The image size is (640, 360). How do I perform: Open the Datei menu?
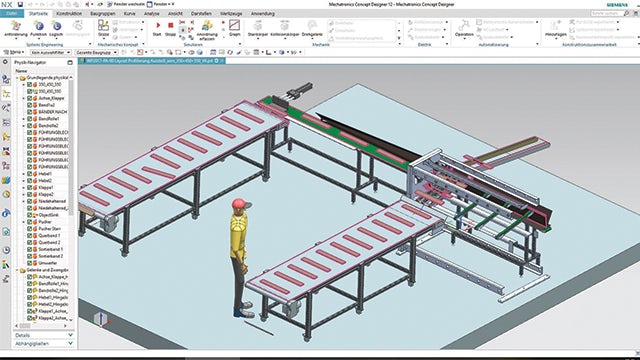tap(11, 13)
